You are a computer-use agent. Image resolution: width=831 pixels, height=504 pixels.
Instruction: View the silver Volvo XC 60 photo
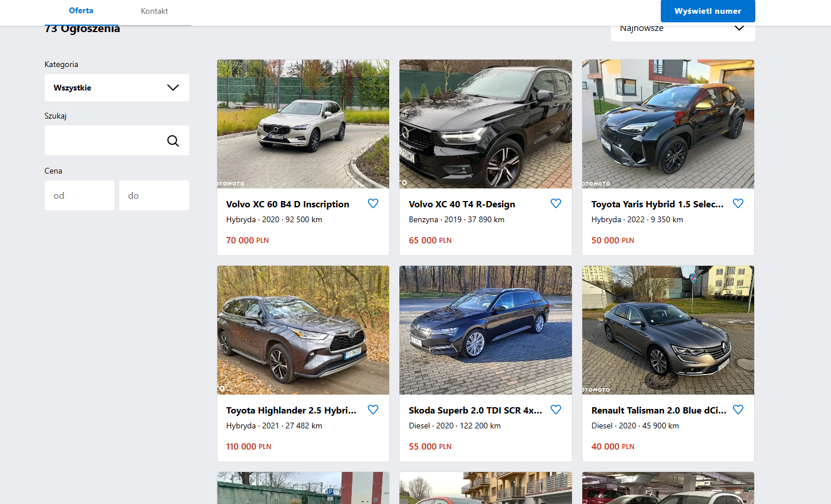303,124
